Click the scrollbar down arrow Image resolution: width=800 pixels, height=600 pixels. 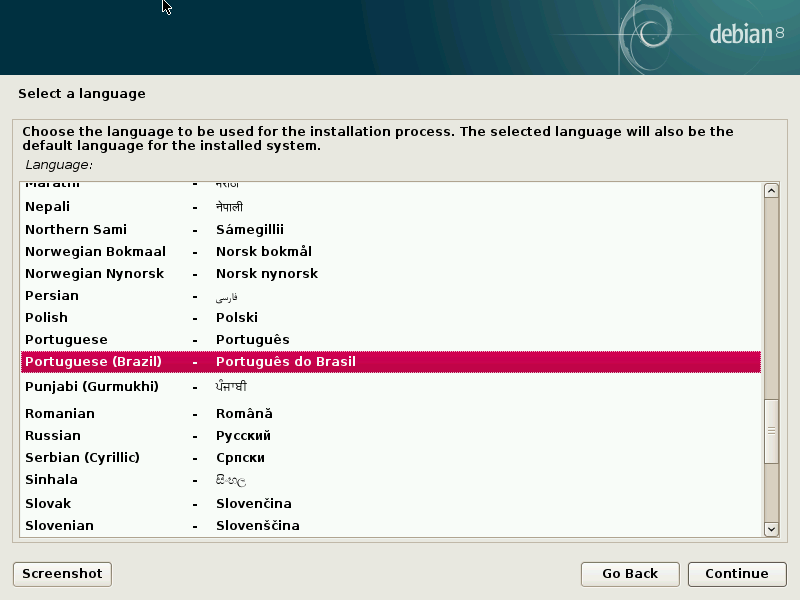(x=771, y=529)
